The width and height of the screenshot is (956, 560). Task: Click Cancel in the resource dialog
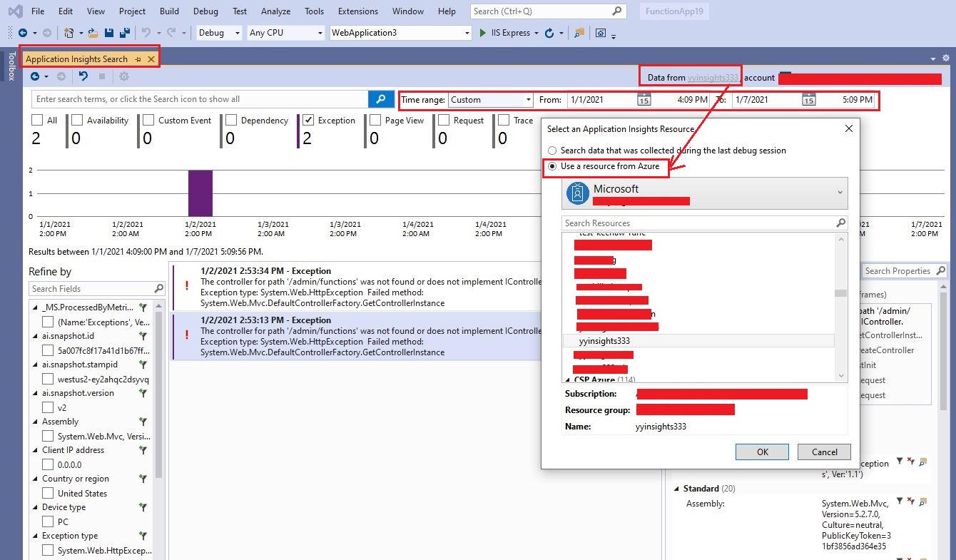tap(824, 452)
